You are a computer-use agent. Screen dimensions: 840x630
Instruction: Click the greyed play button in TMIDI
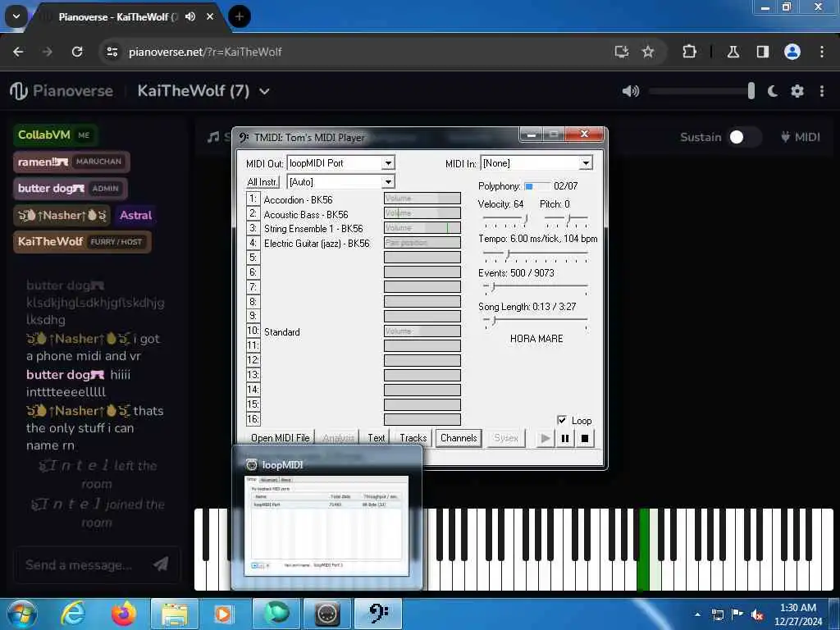tap(545, 438)
